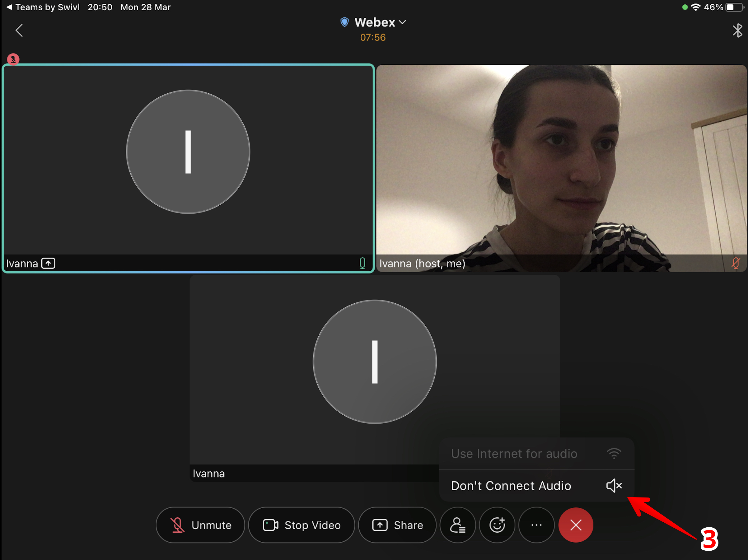Go back using the left chevron arrow

[x=19, y=30]
